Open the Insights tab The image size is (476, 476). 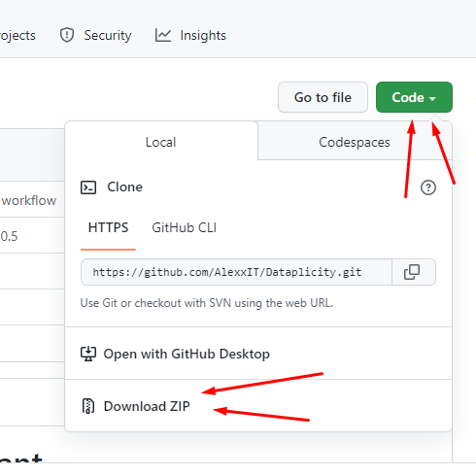tap(190, 35)
